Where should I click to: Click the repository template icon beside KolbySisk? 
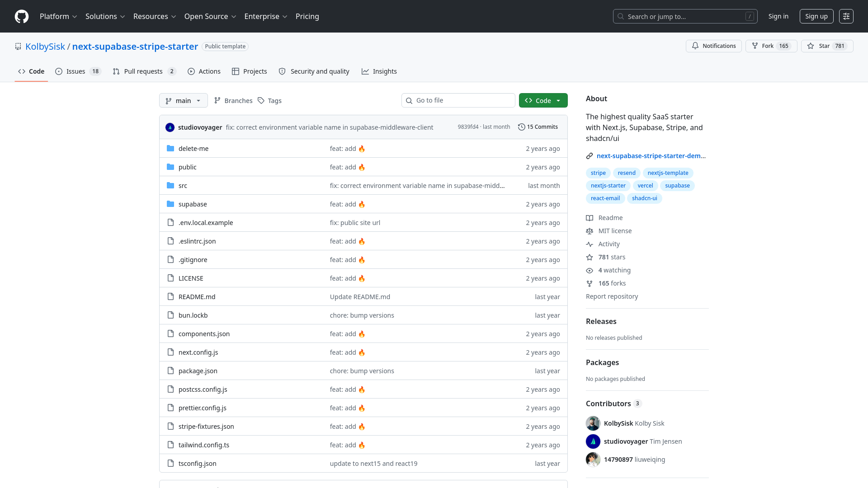pos(18,47)
